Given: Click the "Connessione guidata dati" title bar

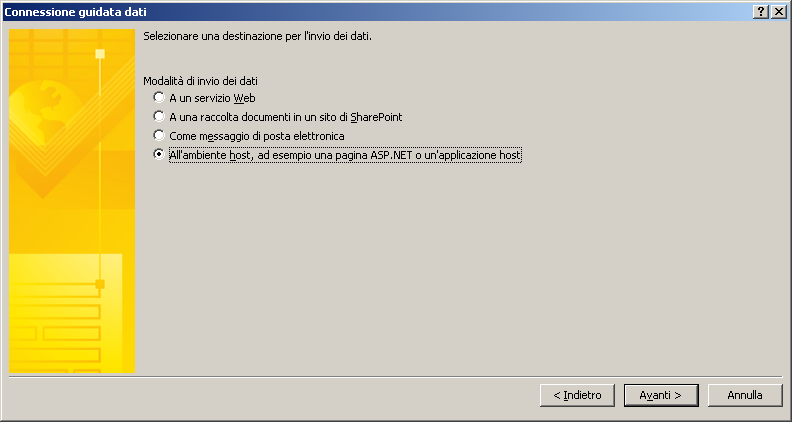Looking at the screenshot, I should (376, 12).
